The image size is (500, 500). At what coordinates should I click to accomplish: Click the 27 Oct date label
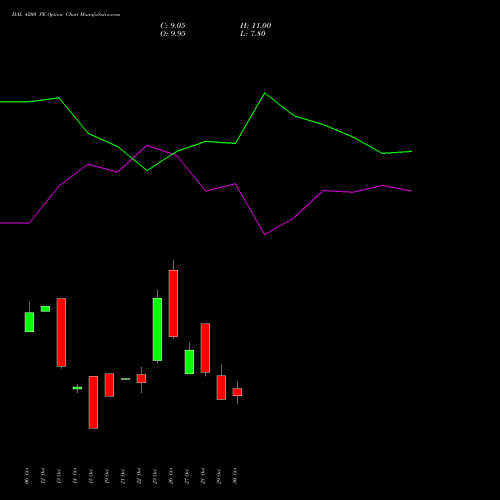tap(187, 476)
